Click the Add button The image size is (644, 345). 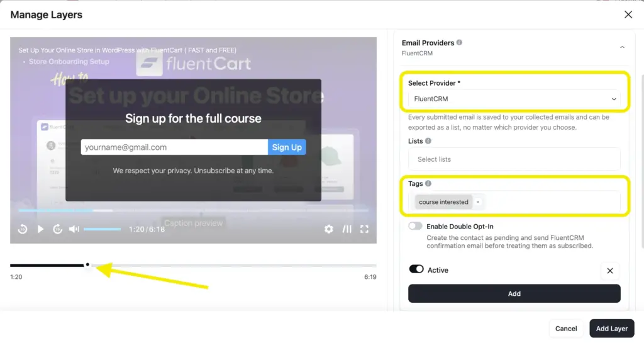[x=514, y=293]
